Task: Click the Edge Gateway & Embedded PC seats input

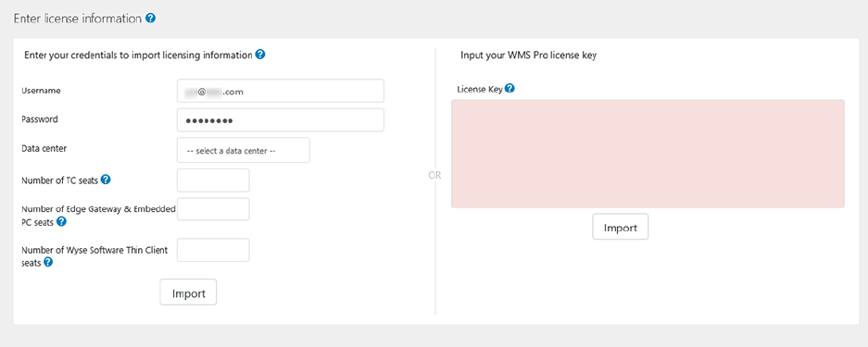Action: tap(213, 209)
